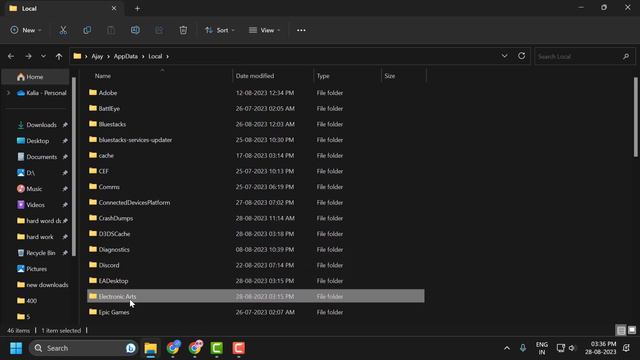
Task: Expand the Kalia - Personal tree node
Action: (x=9, y=93)
